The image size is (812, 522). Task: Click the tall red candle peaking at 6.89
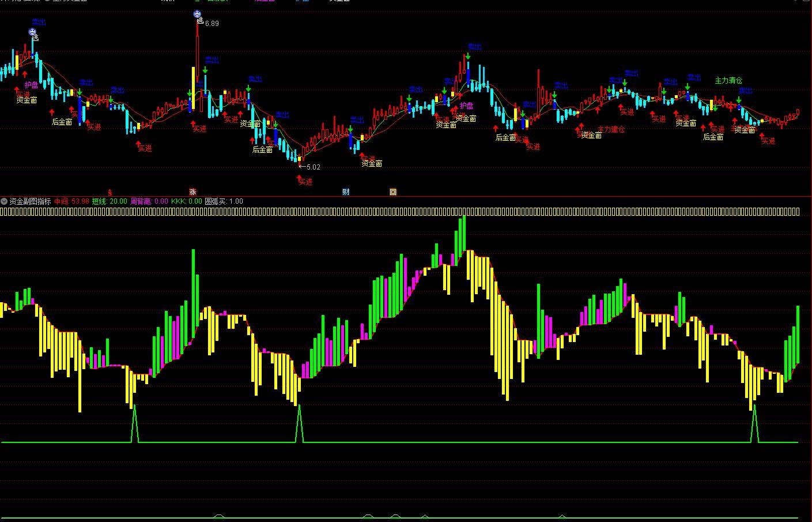[x=198, y=51]
